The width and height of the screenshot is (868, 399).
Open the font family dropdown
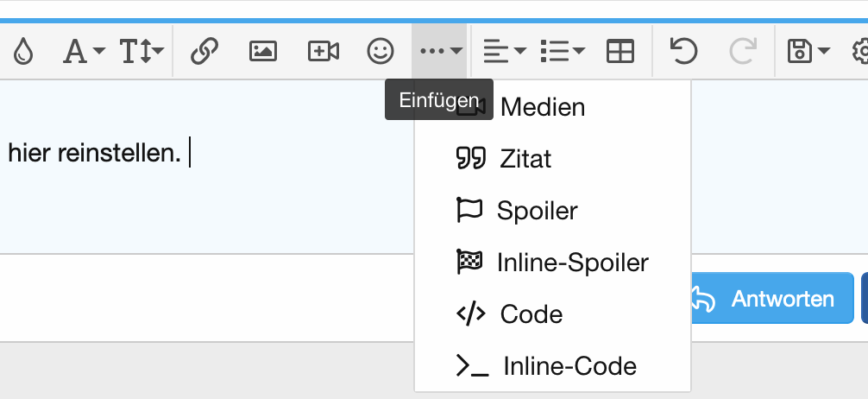(x=84, y=52)
